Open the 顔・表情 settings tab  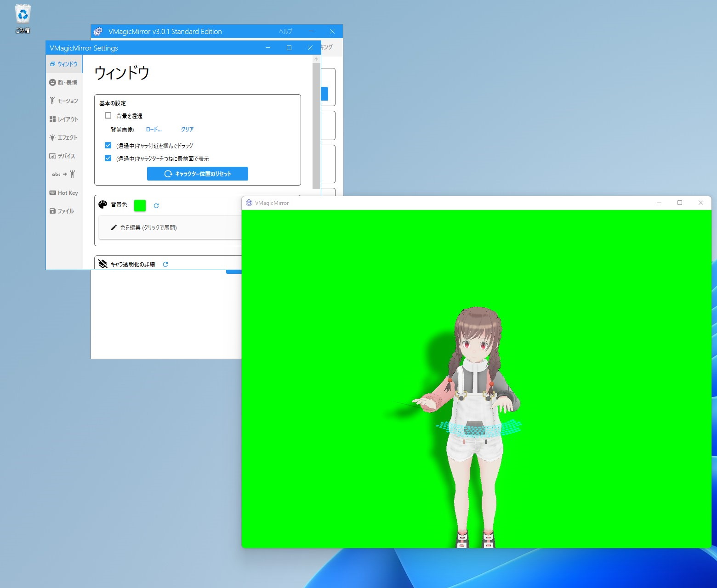point(64,82)
